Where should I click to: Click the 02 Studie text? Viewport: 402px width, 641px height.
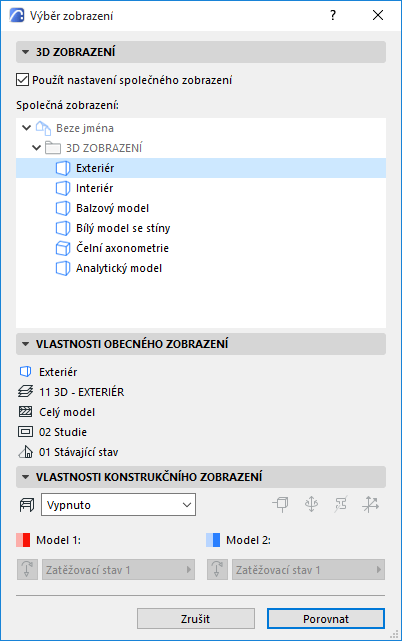(63, 432)
